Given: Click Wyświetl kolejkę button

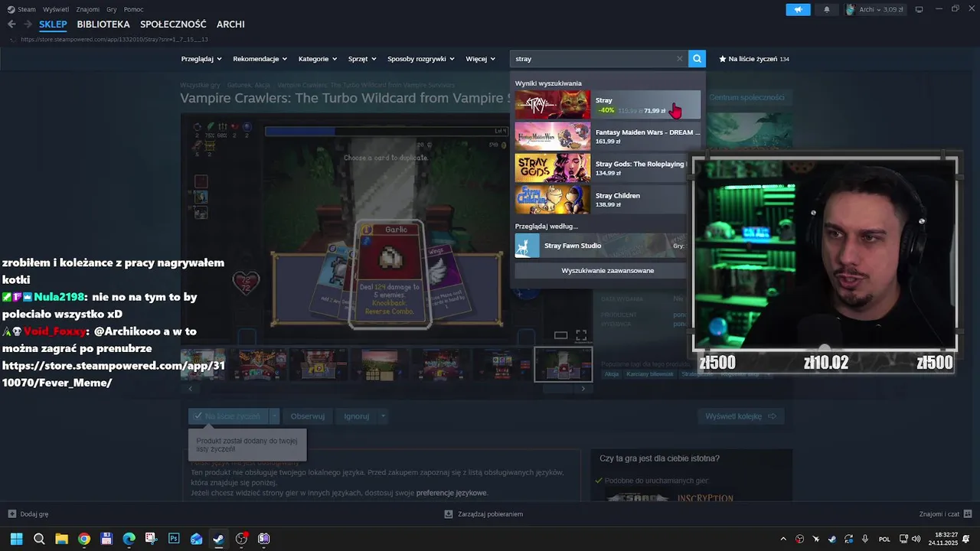Looking at the screenshot, I should 740,416.
